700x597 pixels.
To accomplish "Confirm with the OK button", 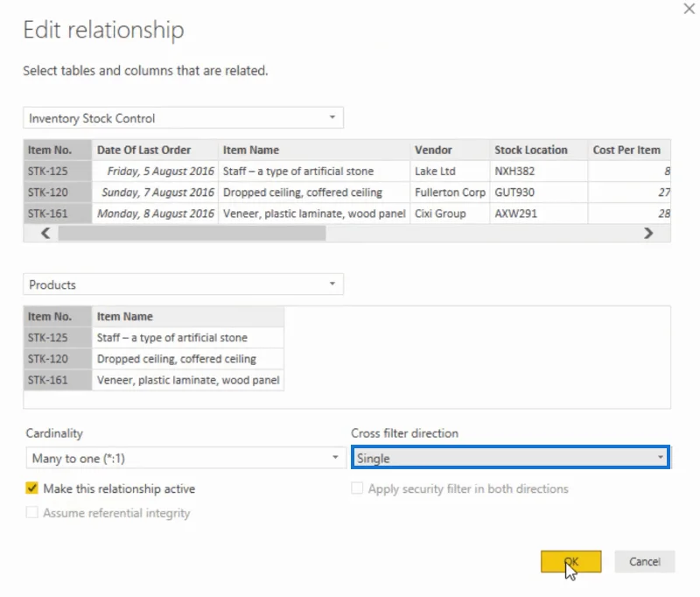I will [x=571, y=562].
